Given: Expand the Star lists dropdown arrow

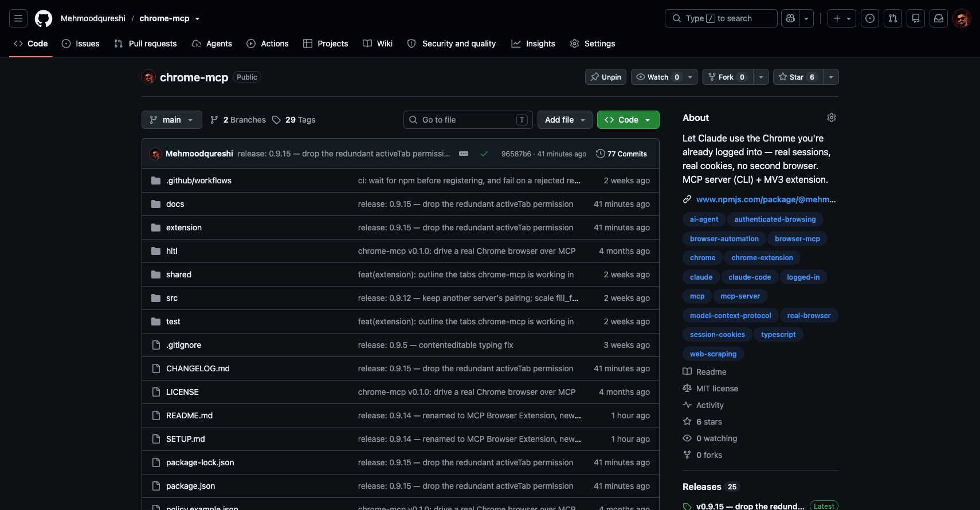Looking at the screenshot, I should [x=831, y=77].
